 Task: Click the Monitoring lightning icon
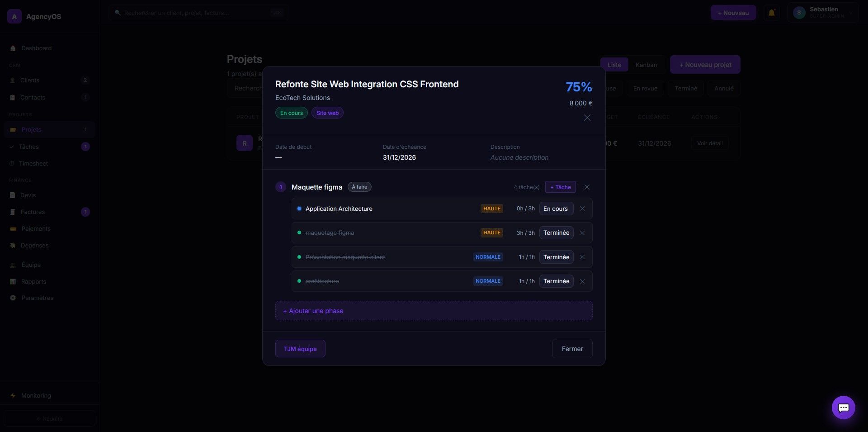[x=13, y=396]
